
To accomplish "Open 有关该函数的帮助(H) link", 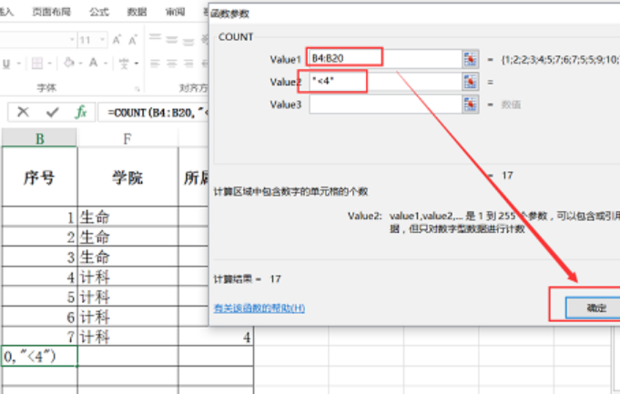I will tap(259, 308).
